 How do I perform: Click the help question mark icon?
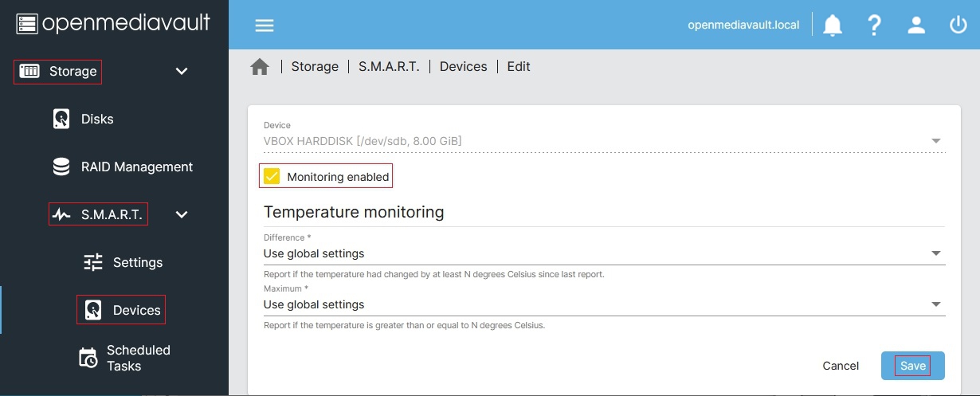point(874,25)
